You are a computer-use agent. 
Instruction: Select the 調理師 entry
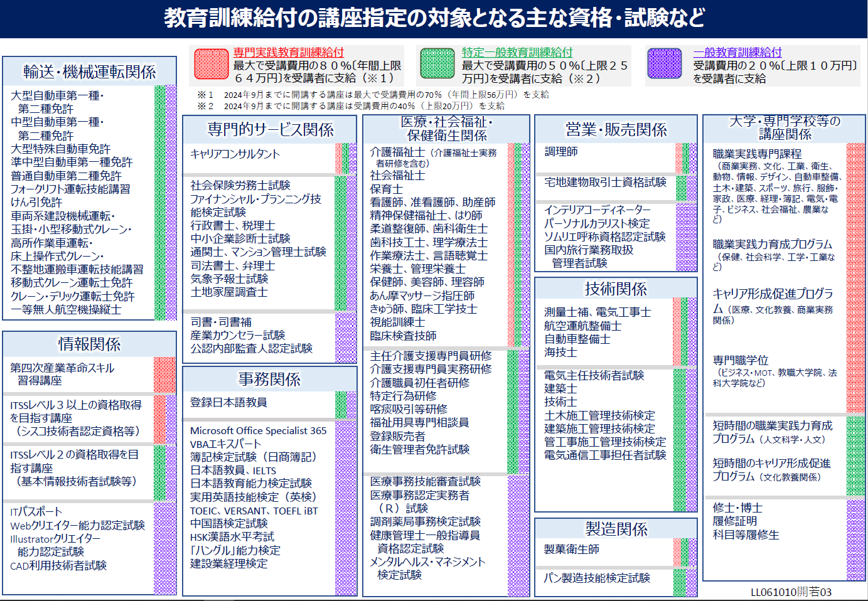click(561, 152)
